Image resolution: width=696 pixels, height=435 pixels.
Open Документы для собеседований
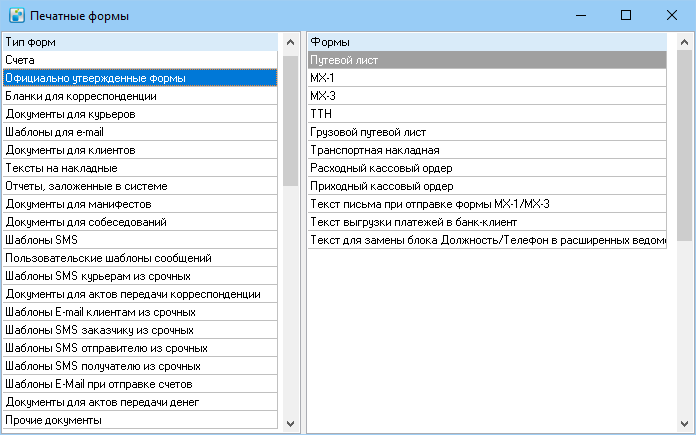(140, 222)
